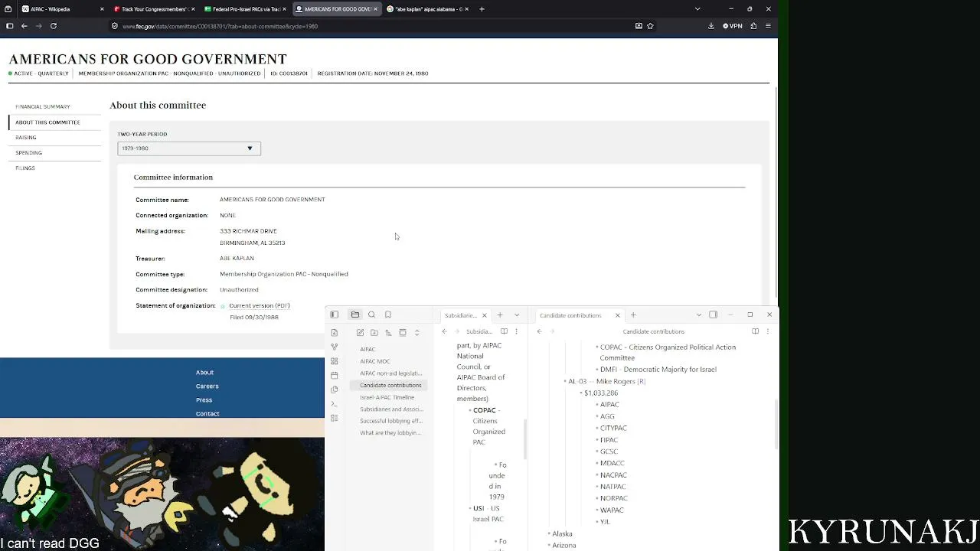980x551 pixels.
Task: Open tab list chevron in Subsidiaries tab group
Action: [517, 315]
